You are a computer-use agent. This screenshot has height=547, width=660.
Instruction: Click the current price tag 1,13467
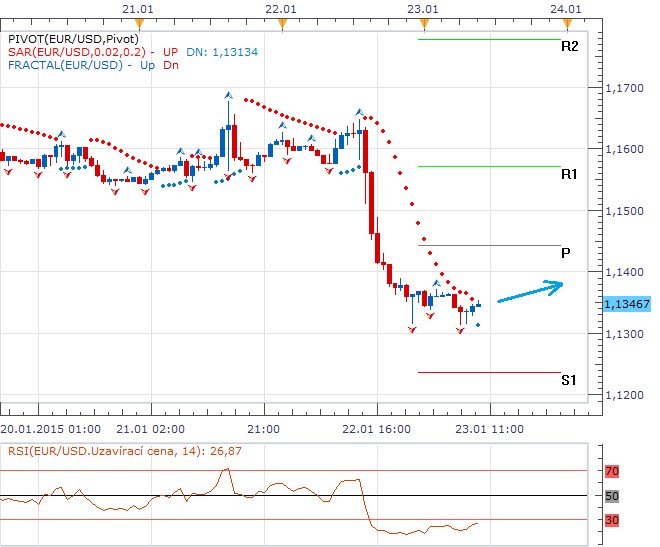pos(628,304)
